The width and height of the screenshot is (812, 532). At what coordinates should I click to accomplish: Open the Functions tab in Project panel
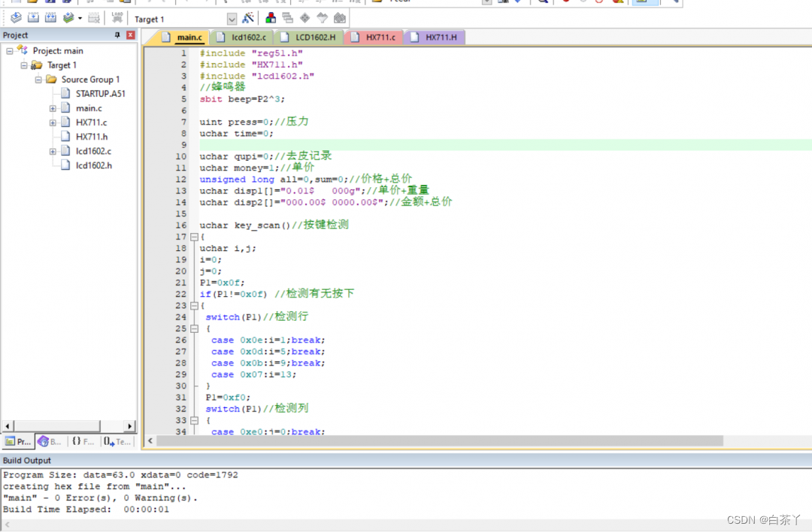(x=83, y=442)
